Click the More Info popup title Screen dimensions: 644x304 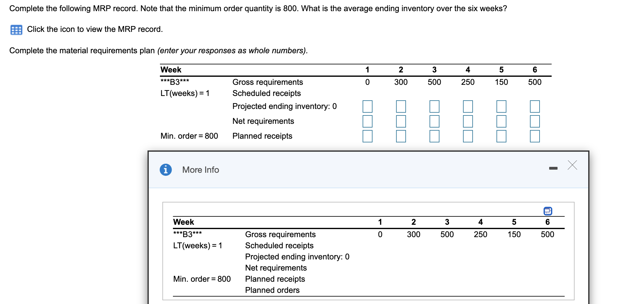201,170
